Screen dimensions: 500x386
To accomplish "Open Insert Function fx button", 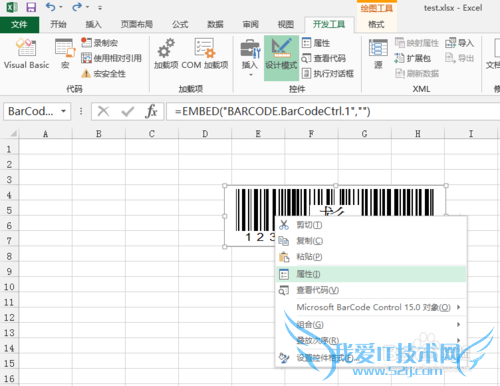I will (151, 111).
